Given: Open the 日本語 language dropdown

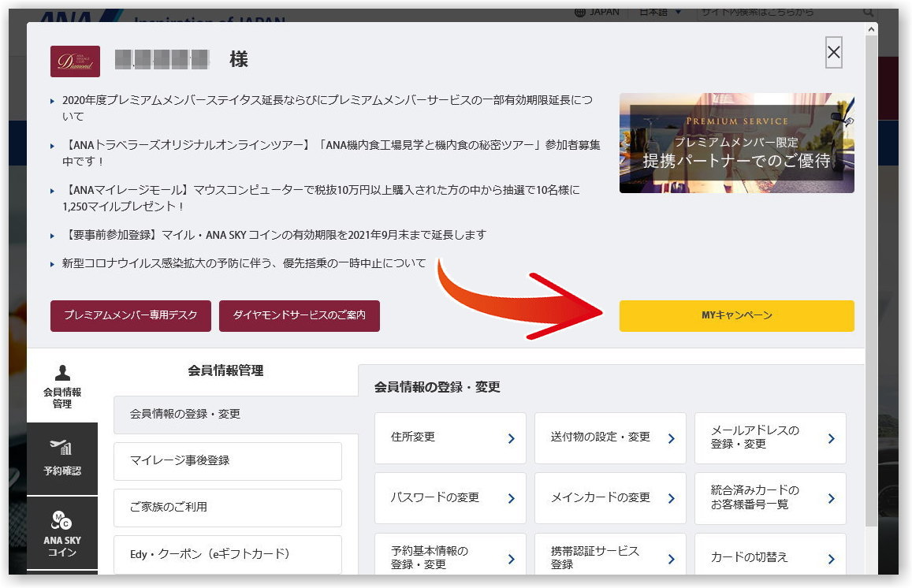Looking at the screenshot, I should (659, 12).
